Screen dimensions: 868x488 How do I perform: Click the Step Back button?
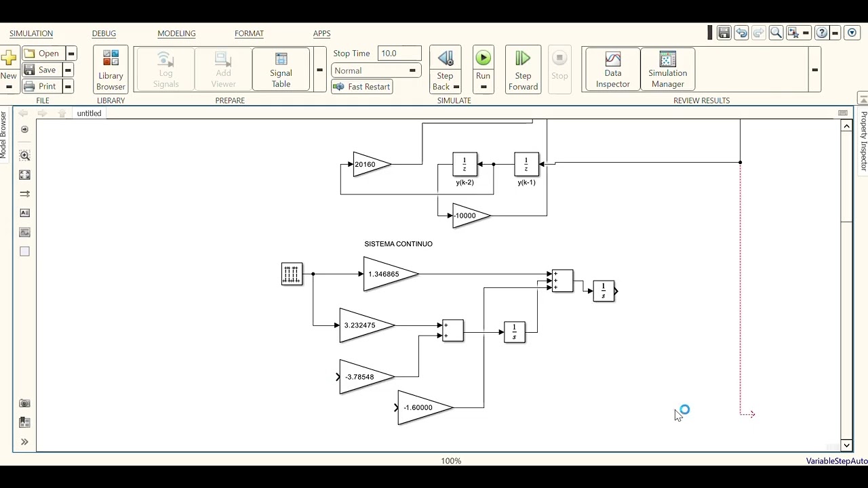pyautogui.click(x=445, y=64)
